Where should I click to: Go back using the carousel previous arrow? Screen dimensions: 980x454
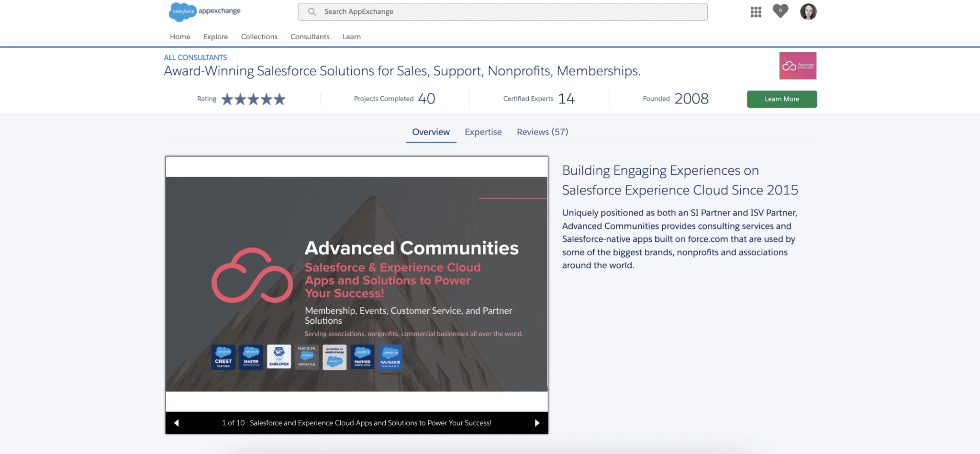coord(177,423)
